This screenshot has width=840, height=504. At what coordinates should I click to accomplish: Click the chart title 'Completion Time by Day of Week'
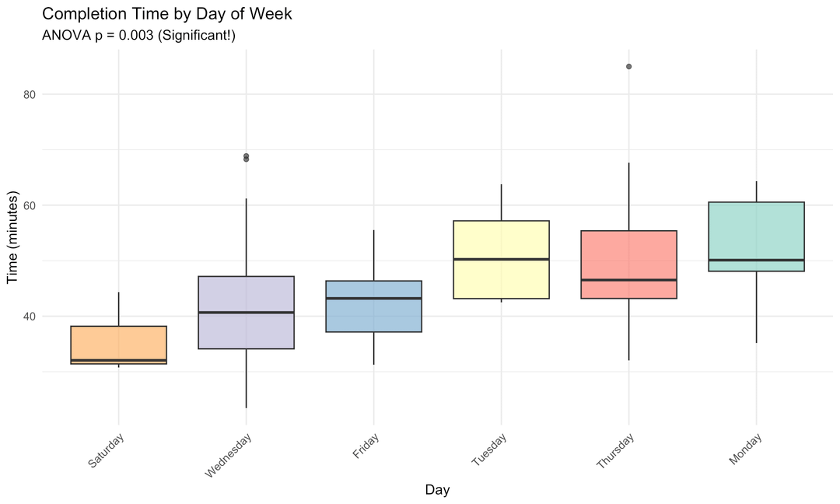(167, 14)
